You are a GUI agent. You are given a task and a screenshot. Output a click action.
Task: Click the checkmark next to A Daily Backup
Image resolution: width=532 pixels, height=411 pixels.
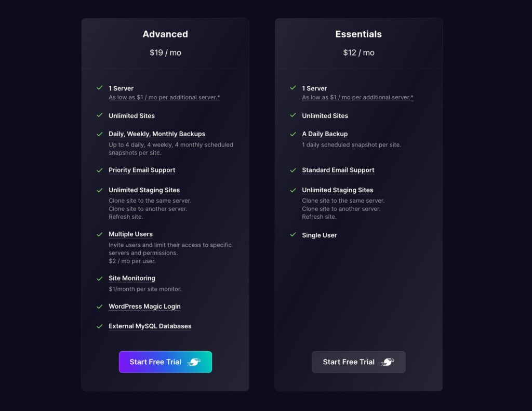[x=292, y=134]
